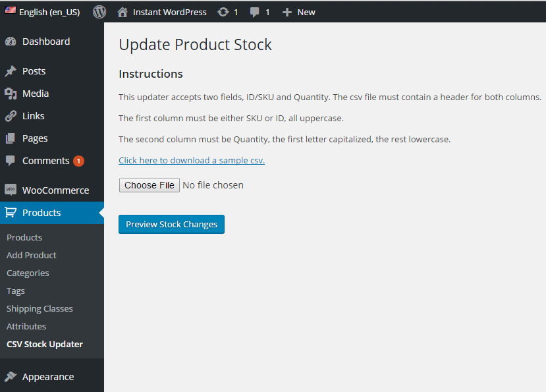This screenshot has height=392, width=546.
Task: Open the Appearance menu
Action: 47,377
